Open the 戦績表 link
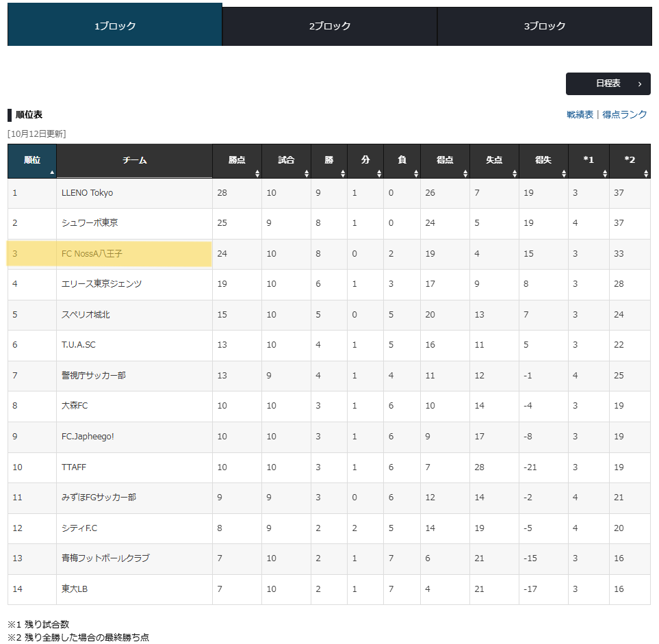Viewport: 659px width, 644px height. [x=580, y=114]
